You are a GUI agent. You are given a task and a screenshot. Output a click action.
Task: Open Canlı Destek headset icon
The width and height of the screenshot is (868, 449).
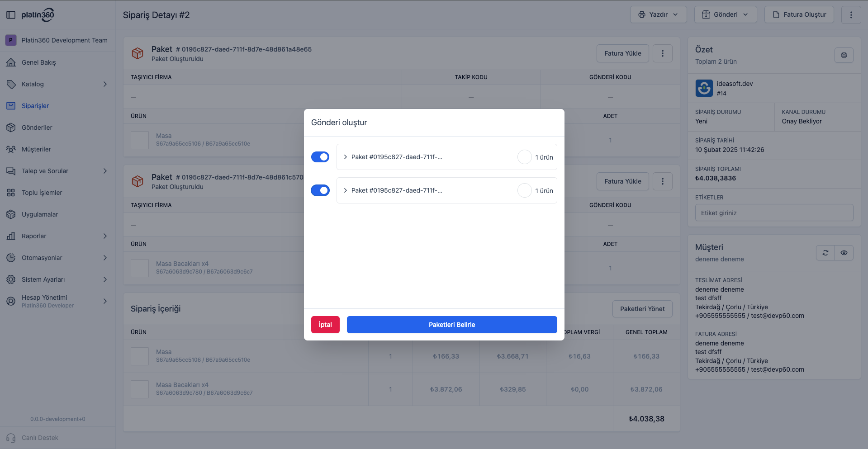[11, 438]
